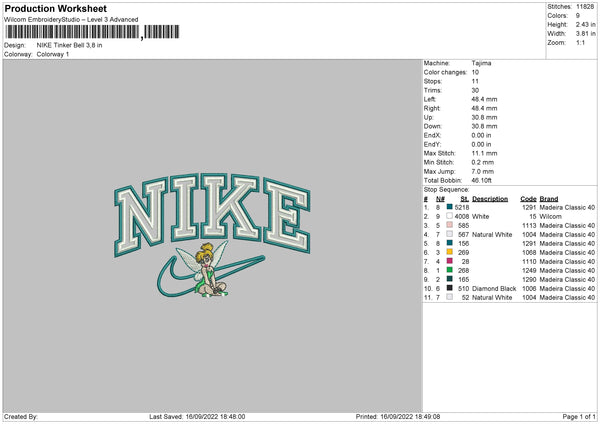This screenshot has height=424, width=600.
Task: Click the Diamond Black color swatch
Action: pyautogui.click(x=450, y=288)
